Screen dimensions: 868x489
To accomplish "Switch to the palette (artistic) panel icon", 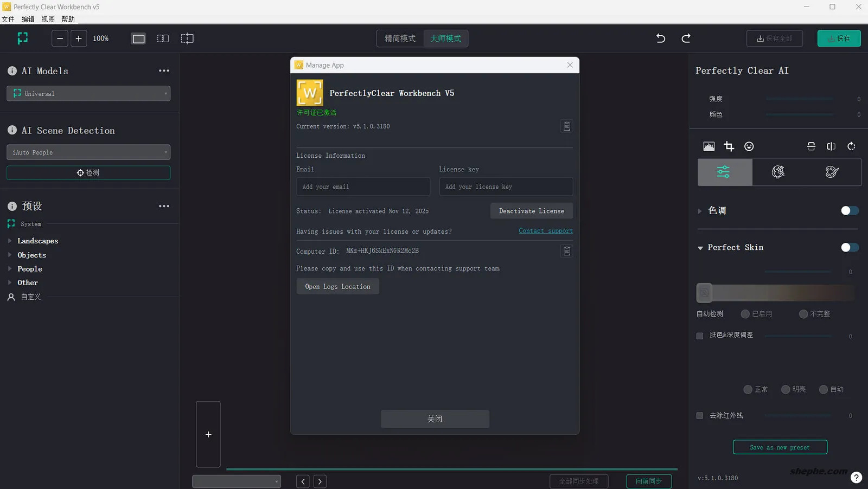I will click(x=831, y=172).
